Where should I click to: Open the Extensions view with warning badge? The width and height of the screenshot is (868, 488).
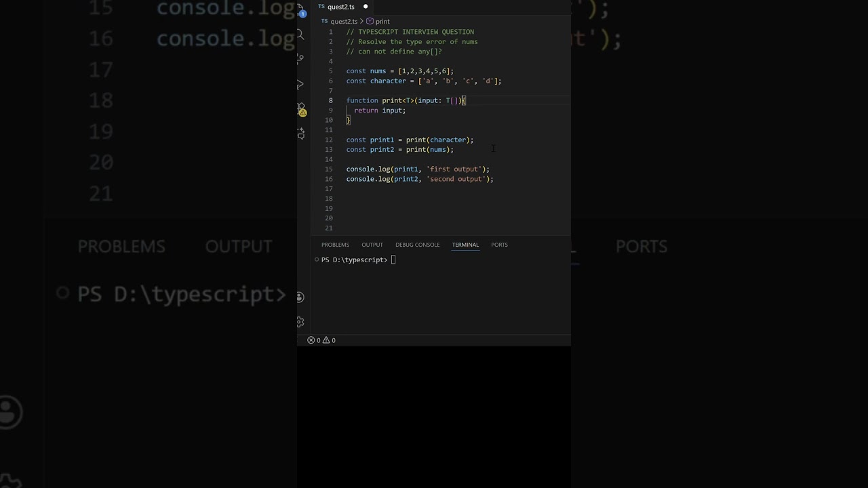(301, 109)
